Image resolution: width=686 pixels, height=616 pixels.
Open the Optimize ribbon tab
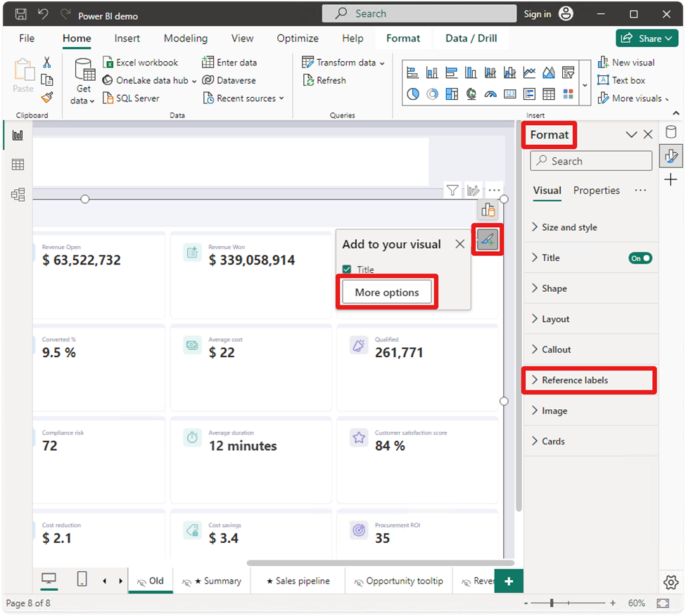pyautogui.click(x=298, y=39)
